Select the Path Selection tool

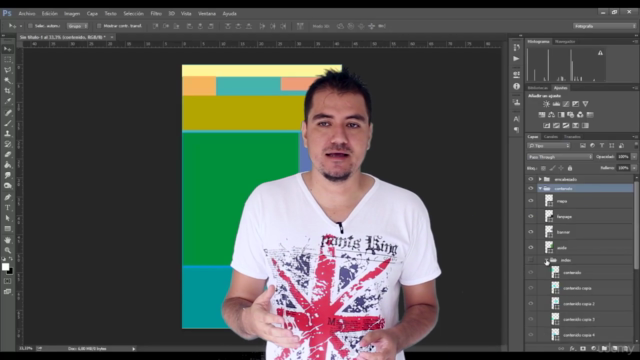(x=7, y=218)
